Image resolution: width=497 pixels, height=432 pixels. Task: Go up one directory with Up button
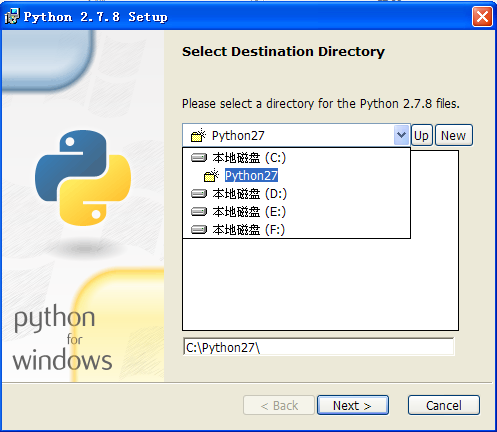coord(422,135)
